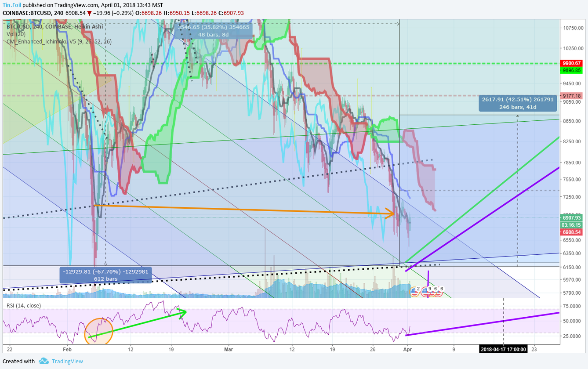The height and width of the screenshot is (369, 588).
Task: Click the BTC/USD, 240, COINBASE, Heikin Ashi legend
Action: pos(55,26)
